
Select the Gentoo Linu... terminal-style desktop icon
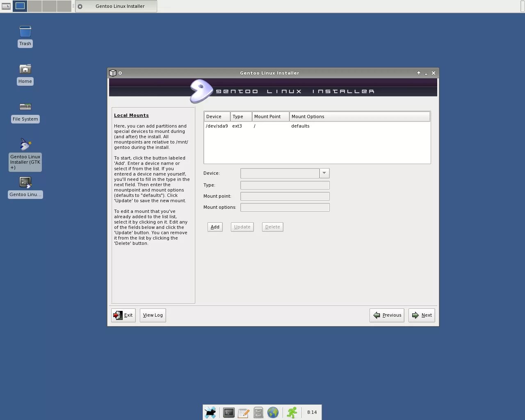[x=25, y=182]
